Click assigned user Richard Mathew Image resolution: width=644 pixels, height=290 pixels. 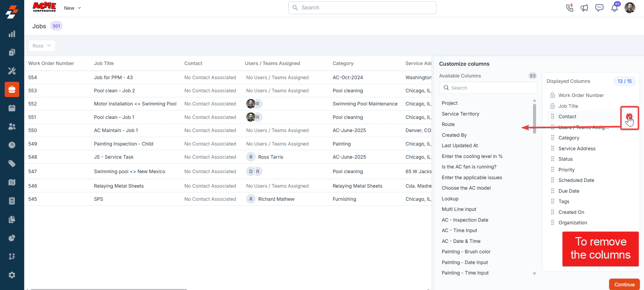coord(276,199)
